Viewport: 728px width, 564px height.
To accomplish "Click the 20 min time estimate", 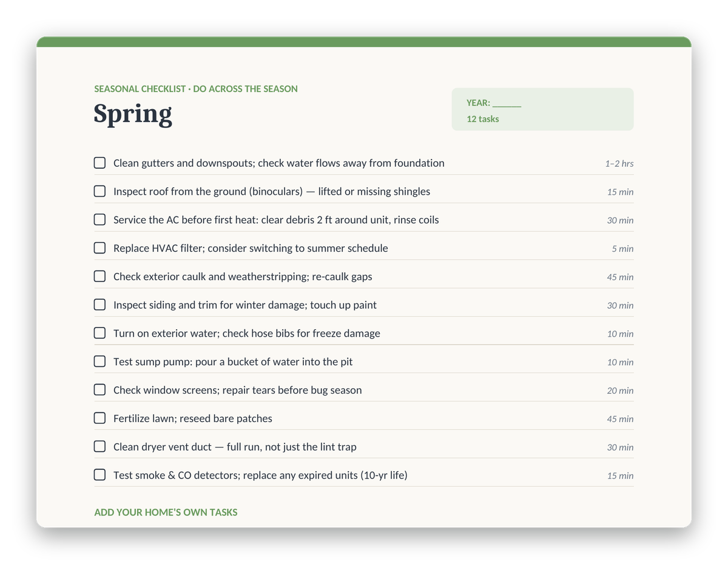I will (621, 391).
